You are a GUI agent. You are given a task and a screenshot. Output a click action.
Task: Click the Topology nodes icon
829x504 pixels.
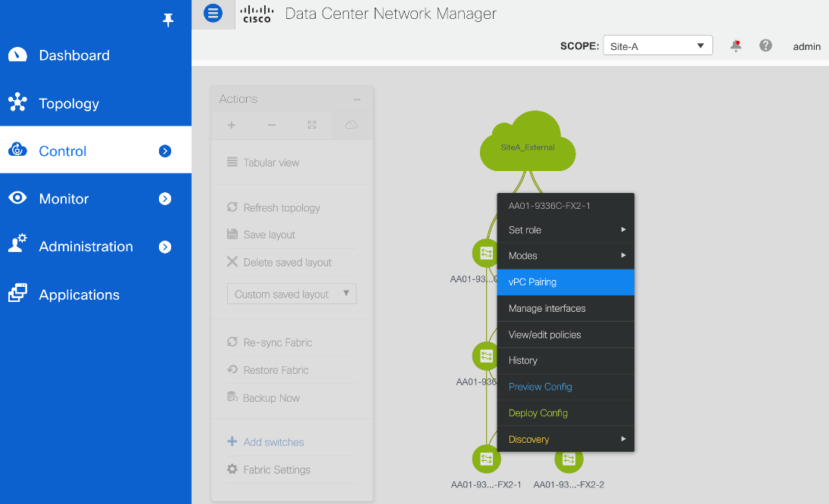[x=17, y=102]
